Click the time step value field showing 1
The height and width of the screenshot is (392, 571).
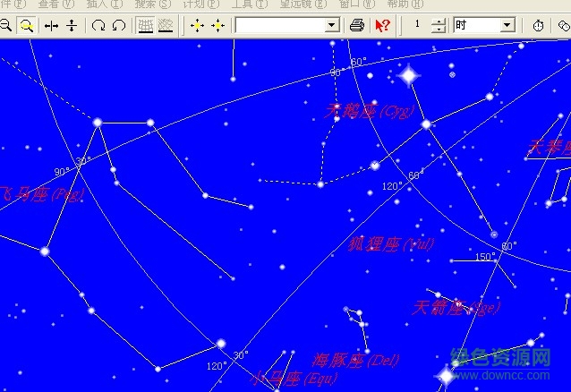(x=417, y=25)
